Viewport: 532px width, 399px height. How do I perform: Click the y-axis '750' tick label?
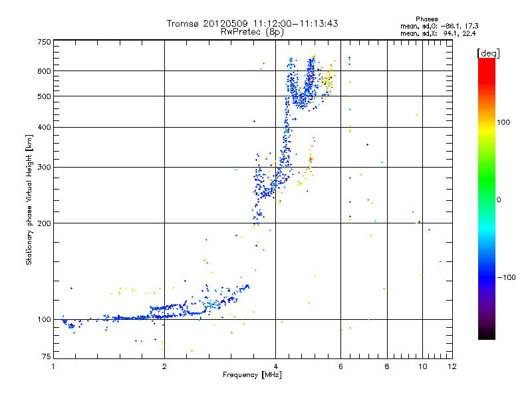coord(44,42)
